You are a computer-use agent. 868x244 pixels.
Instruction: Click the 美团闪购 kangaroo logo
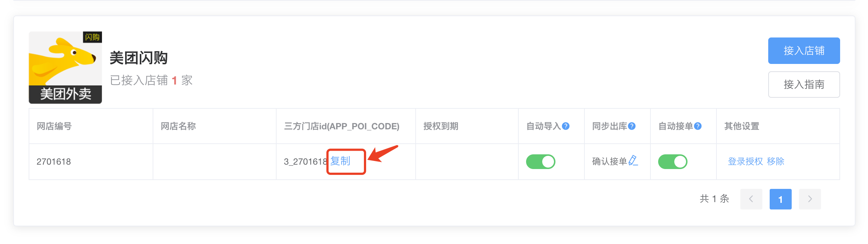coord(65,68)
